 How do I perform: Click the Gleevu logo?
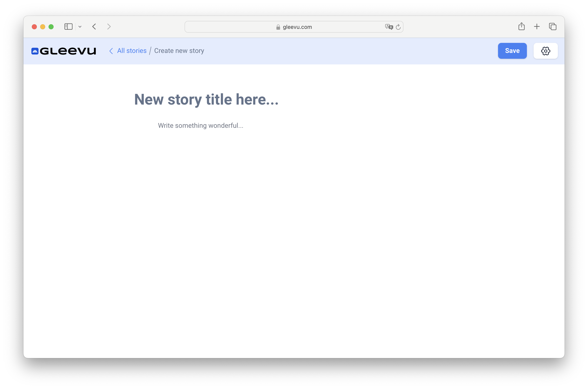[64, 51]
